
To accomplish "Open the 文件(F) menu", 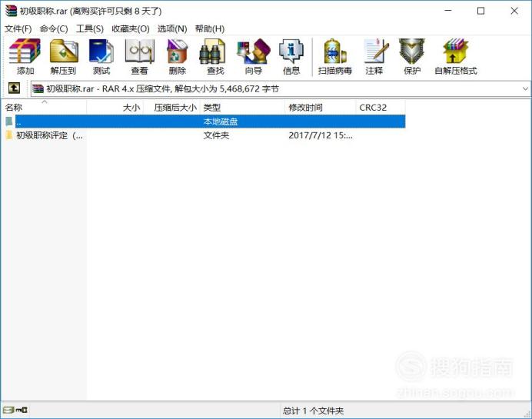I will (x=18, y=29).
